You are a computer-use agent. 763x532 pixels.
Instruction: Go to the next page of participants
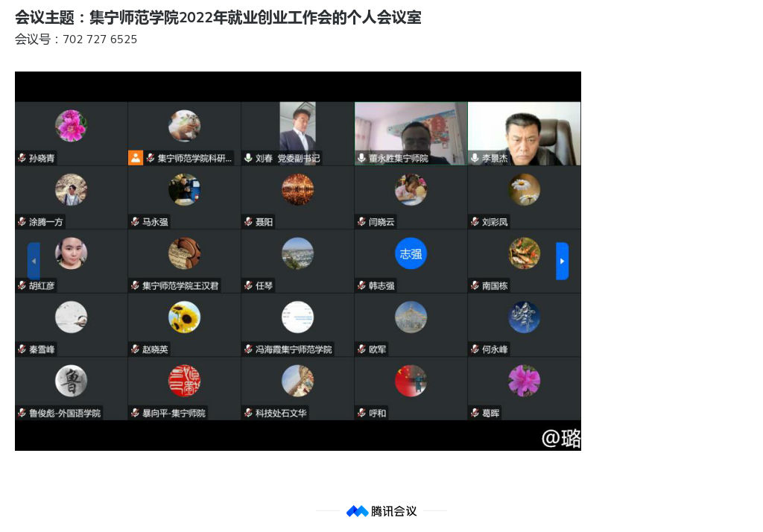coord(562,262)
